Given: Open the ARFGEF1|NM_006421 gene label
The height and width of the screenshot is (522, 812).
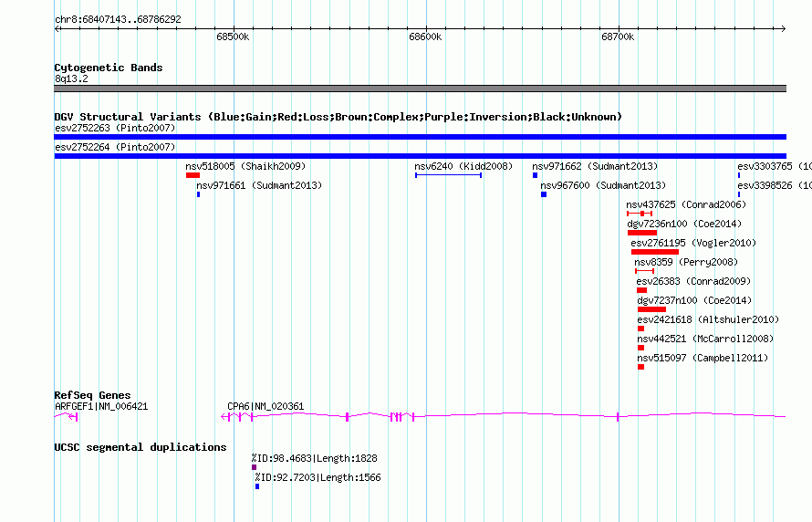Looking at the screenshot, I should pyautogui.click(x=101, y=406).
